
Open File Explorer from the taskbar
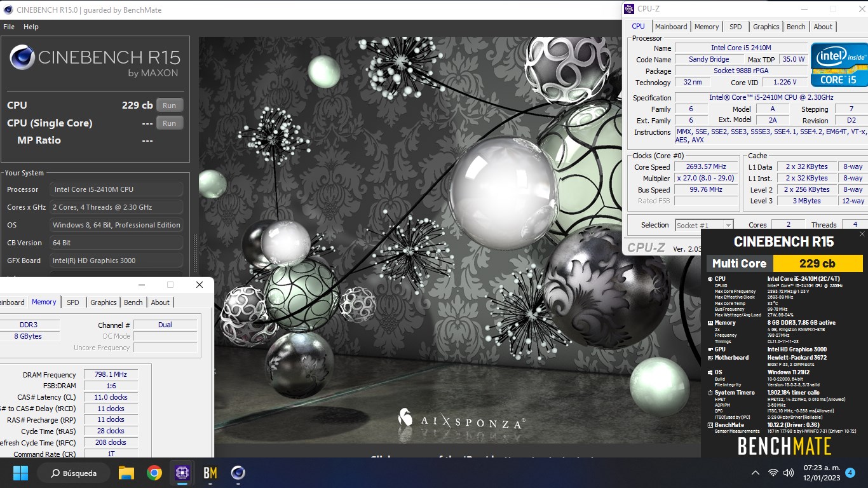pyautogui.click(x=126, y=473)
